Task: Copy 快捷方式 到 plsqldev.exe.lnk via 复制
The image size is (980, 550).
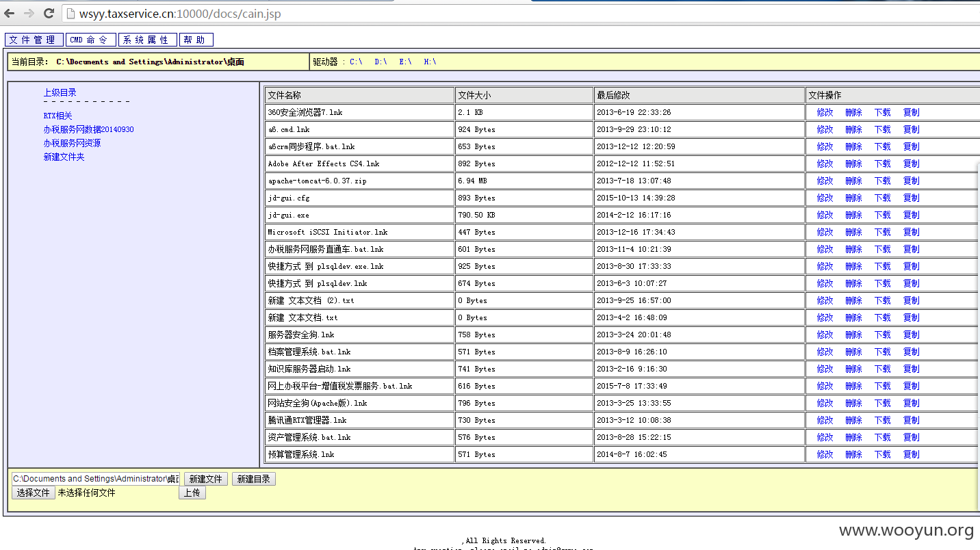Action: 911,266
